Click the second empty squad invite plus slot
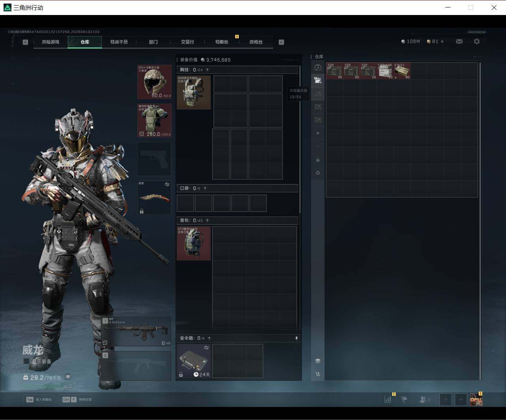Screen dimensions: 506x420 tap(461, 399)
